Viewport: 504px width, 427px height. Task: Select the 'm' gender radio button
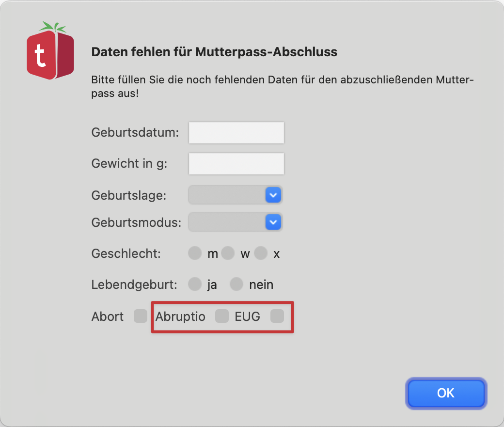click(x=194, y=253)
